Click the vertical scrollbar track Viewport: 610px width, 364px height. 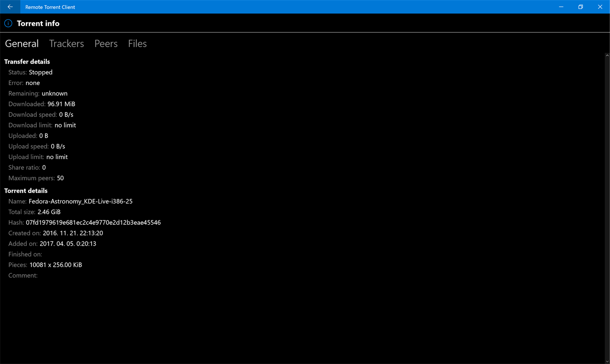[607, 208]
